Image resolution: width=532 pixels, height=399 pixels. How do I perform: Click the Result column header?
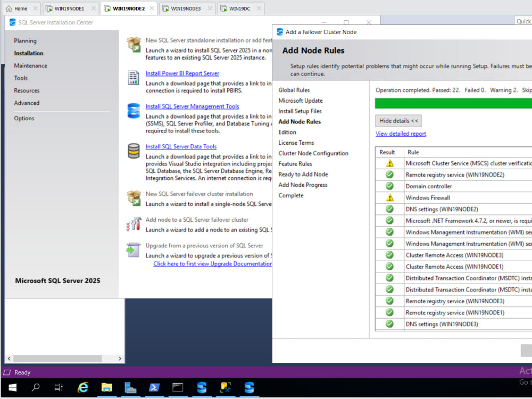click(x=389, y=152)
